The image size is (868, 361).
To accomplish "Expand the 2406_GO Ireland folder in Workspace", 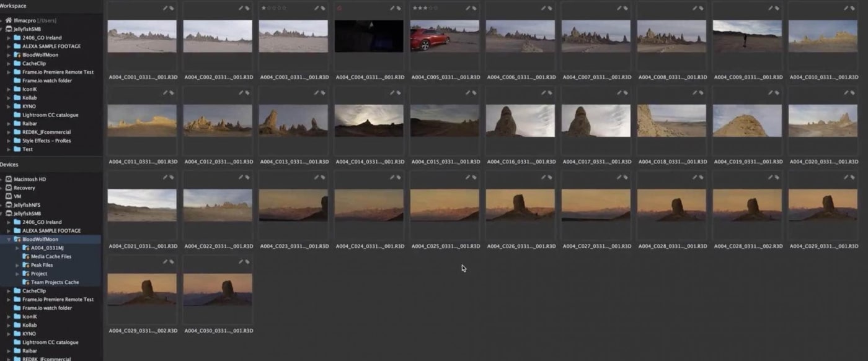I will [x=9, y=37].
